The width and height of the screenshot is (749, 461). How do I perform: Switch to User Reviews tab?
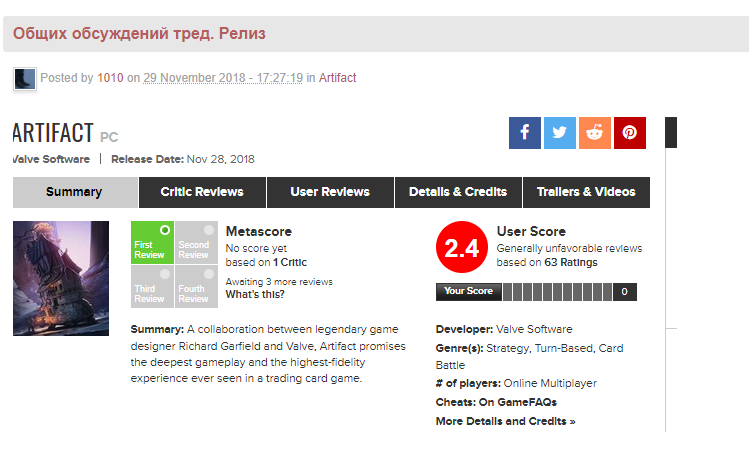click(x=330, y=192)
